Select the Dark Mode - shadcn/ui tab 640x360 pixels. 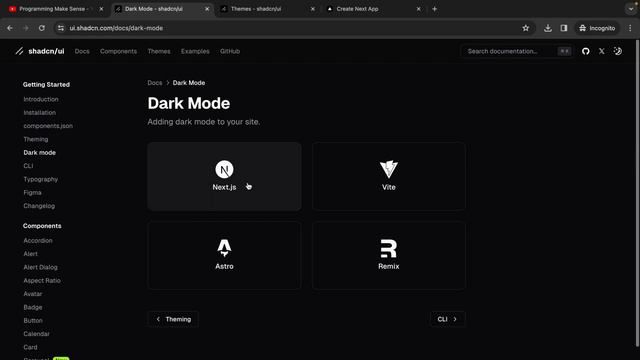point(163,9)
